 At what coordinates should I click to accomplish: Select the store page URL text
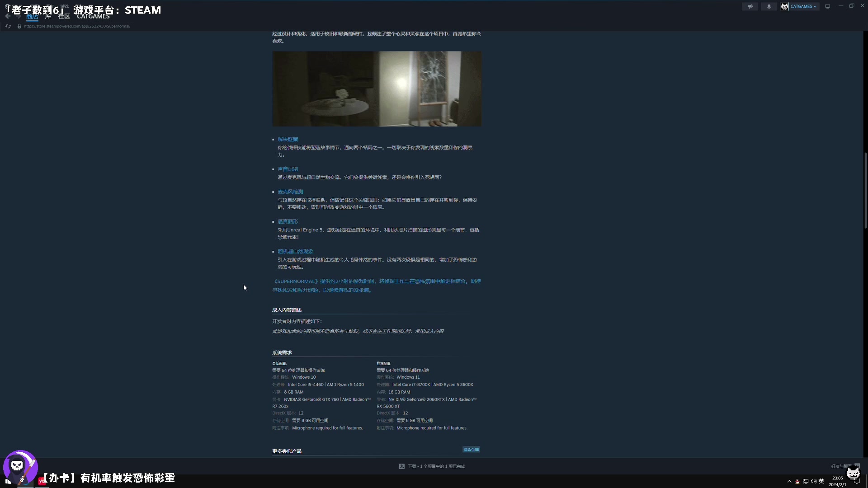77,26
